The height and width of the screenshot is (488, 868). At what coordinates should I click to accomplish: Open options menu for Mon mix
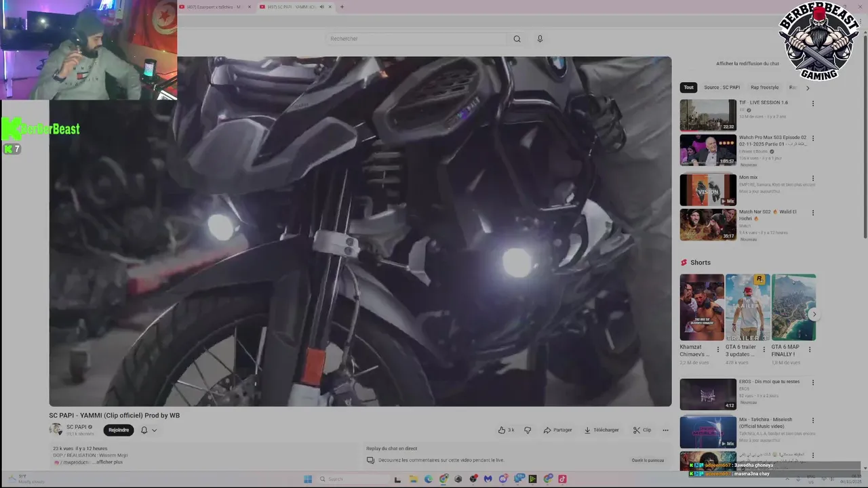tap(813, 178)
